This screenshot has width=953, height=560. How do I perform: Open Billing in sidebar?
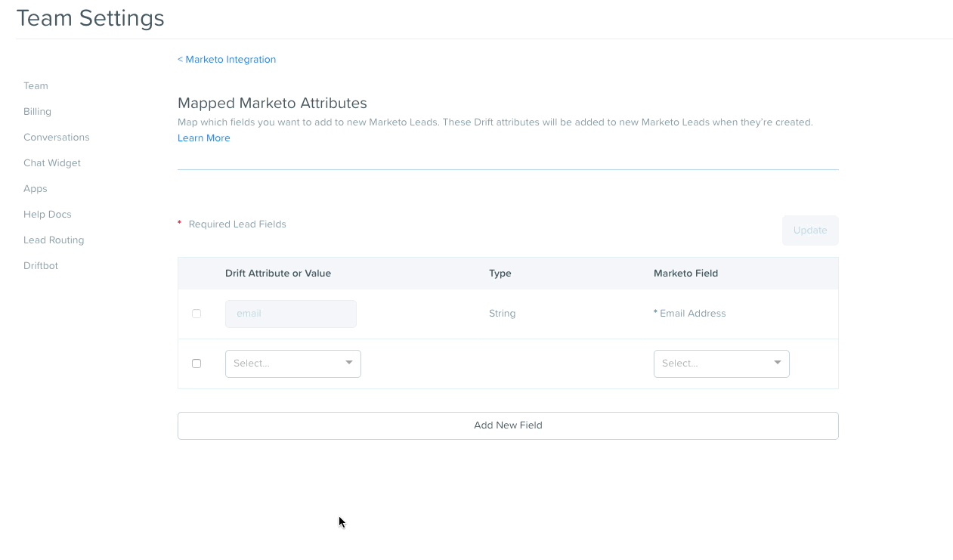pyautogui.click(x=37, y=112)
